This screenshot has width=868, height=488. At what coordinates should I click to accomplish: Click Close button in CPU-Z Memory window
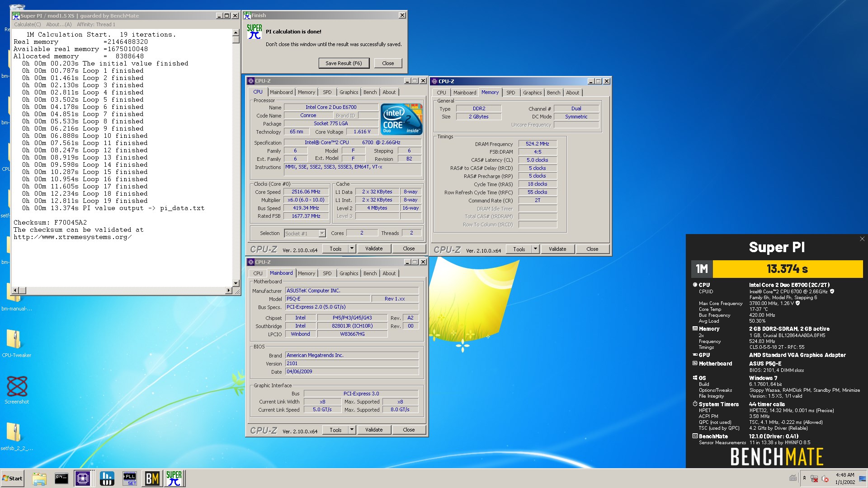592,249
